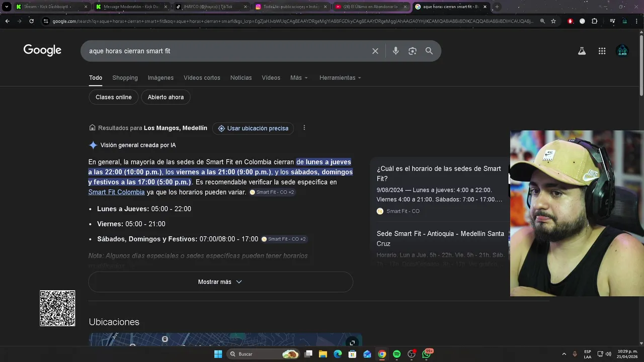The width and height of the screenshot is (644, 362).
Task: Open the ESP LAA language indicator
Action: point(588,354)
